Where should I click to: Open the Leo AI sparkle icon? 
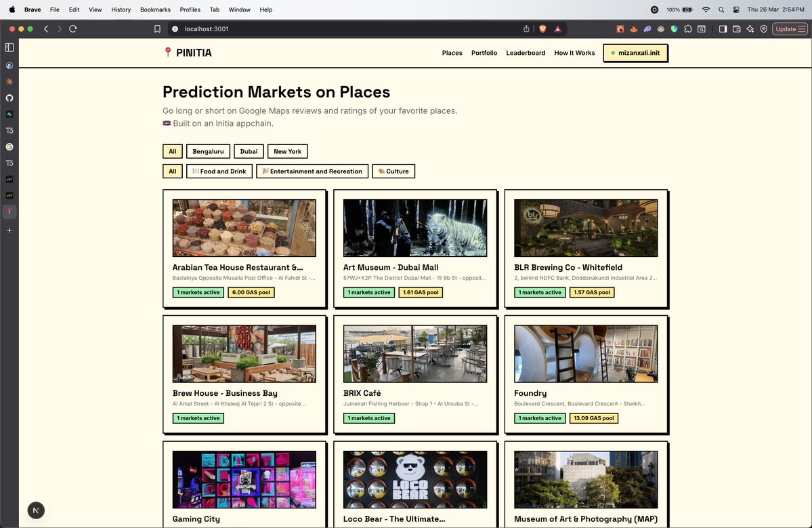(x=750, y=29)
